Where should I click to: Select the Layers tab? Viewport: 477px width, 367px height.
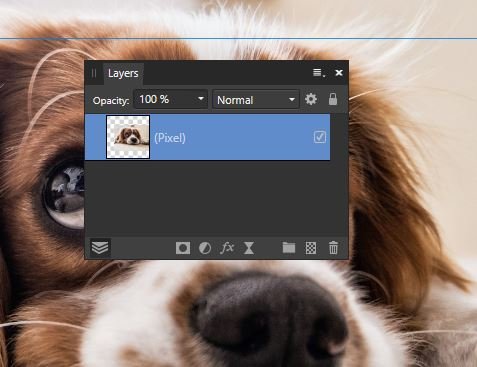pyautogui.click(x=123, y=73)
